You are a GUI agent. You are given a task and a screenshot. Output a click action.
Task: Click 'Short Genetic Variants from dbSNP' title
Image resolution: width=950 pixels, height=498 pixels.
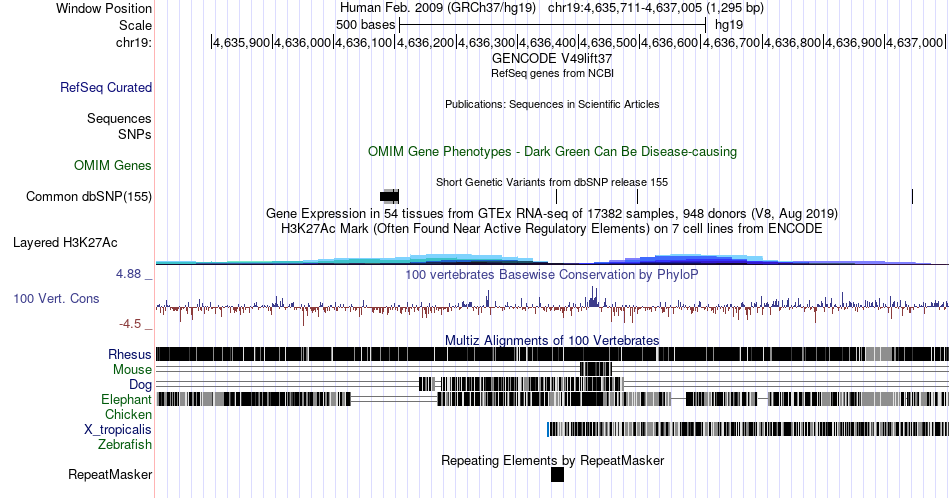pos(552,182)
